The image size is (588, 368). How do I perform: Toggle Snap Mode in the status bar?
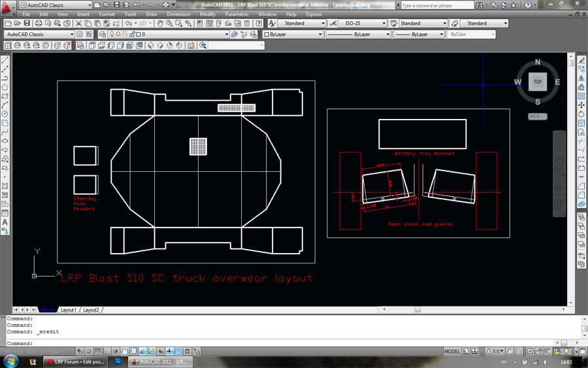[x=88, y=352]
